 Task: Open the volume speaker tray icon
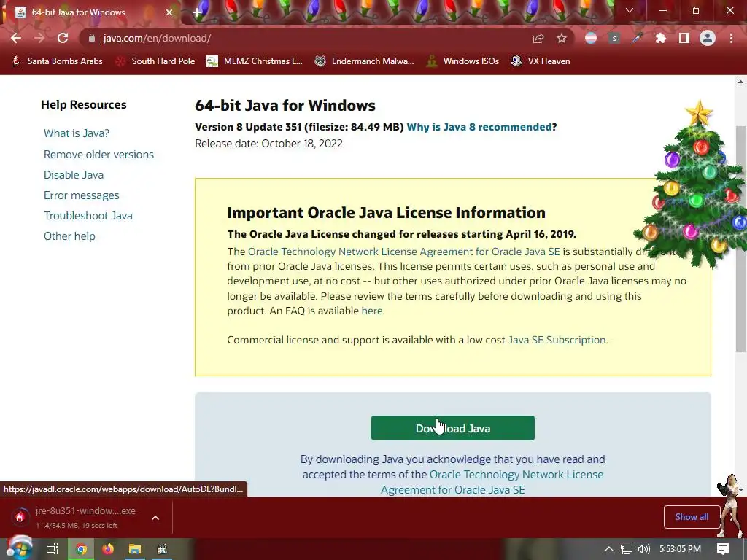pyautogui.click(x=643, y=549)
